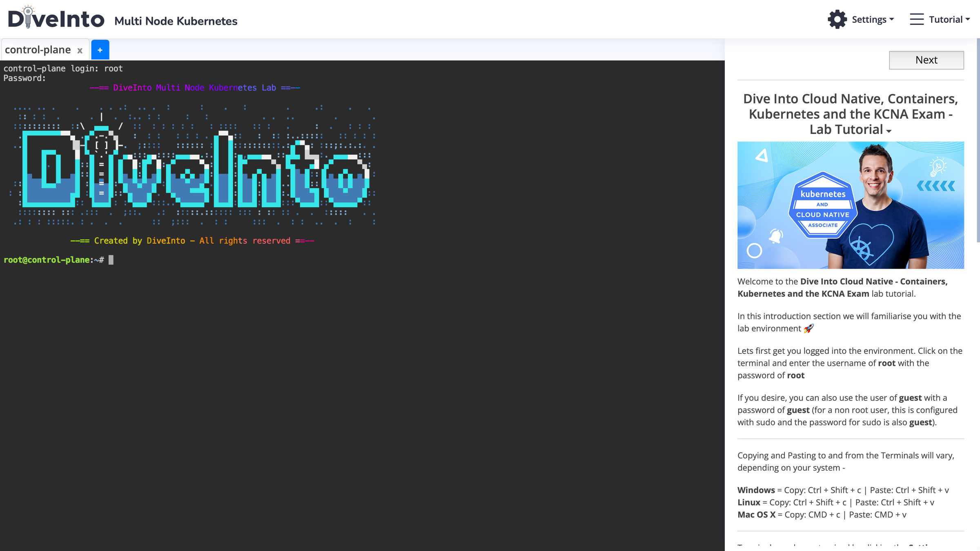Click the Kubernetes Cloud Native Associate badge
The width and height of the screenshot is (980, 551).
click(x=822, y=205)
